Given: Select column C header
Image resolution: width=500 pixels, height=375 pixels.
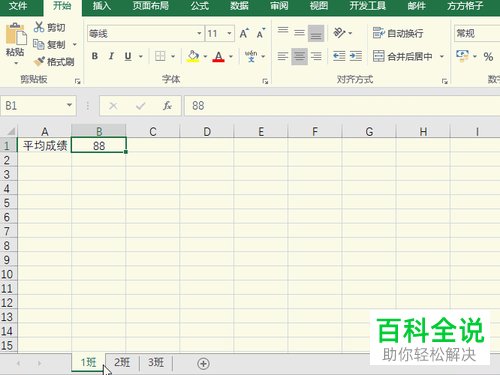Looking at the screenshot, I should tap(153, 131).
